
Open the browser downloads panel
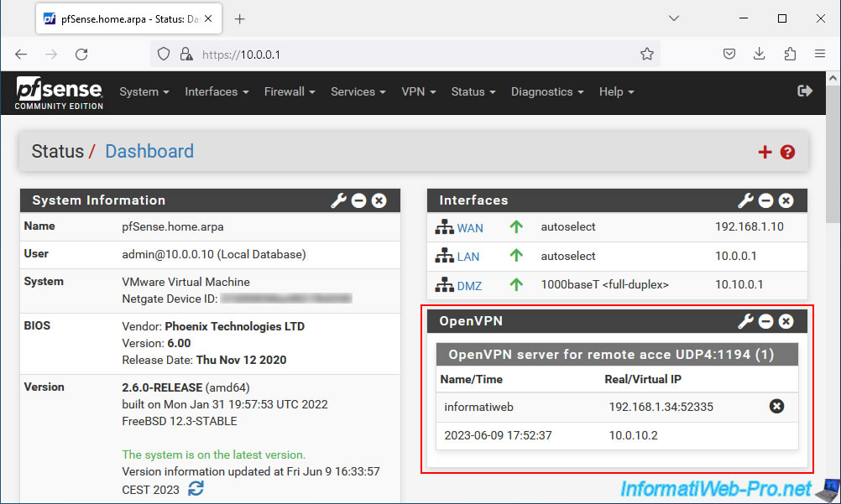[x=759, y=54]
